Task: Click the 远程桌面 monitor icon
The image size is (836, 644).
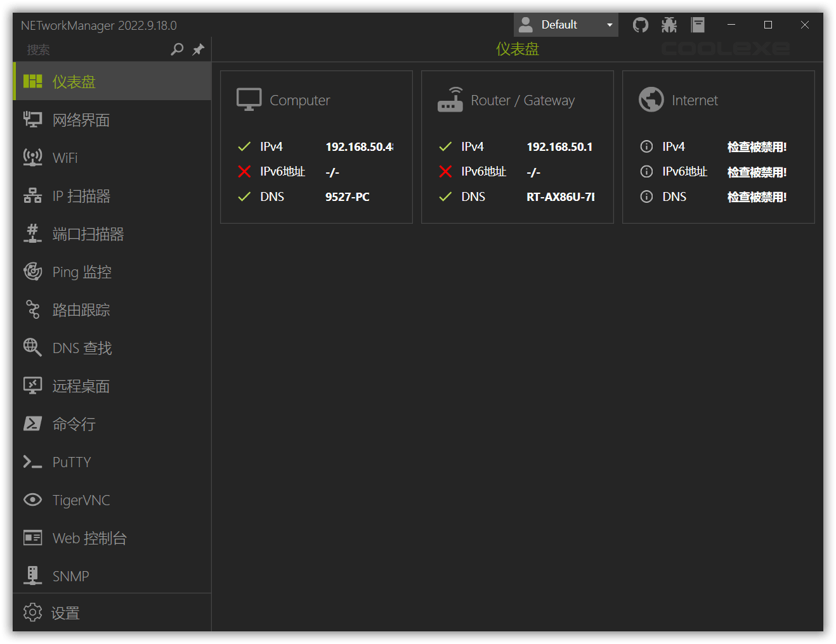Action: tap(32, 385)
